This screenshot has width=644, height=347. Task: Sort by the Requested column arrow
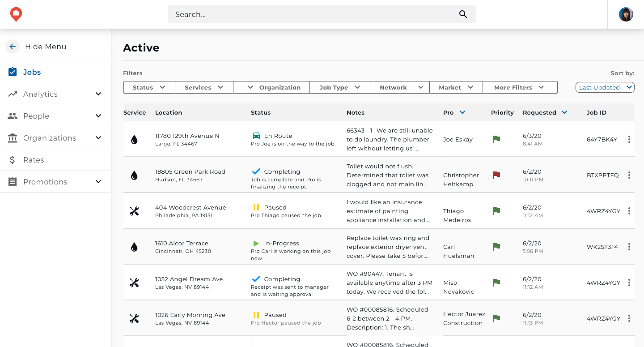pyautogui.click(x=564, y=112)
